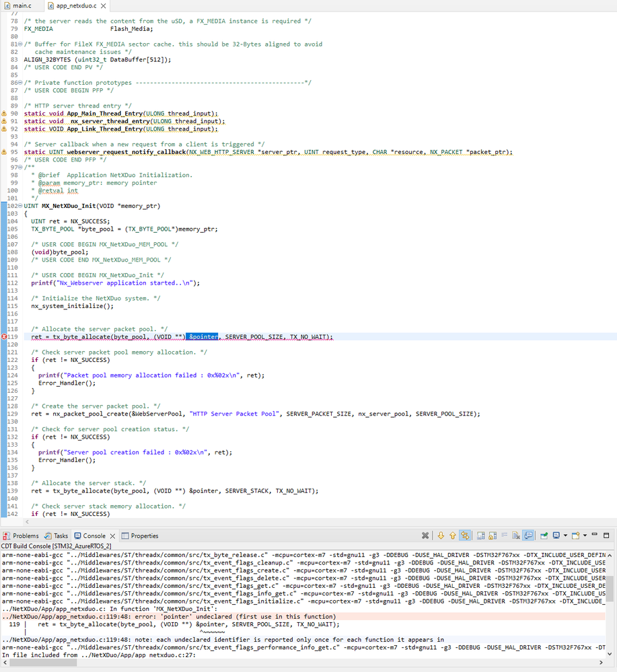Minimize the console panel
Image resolution: width=617 pixels, height=672 pixels.
point(594,535)
